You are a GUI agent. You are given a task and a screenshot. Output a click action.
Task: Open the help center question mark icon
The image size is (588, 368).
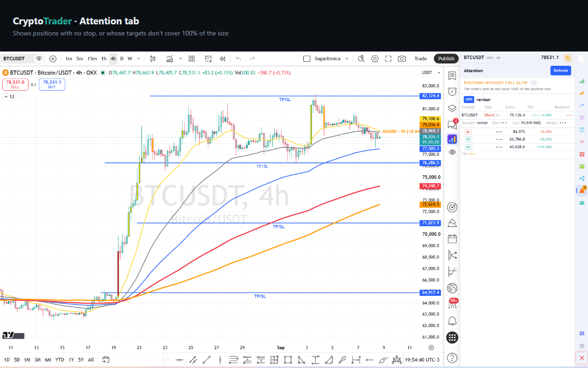point(452,357)
